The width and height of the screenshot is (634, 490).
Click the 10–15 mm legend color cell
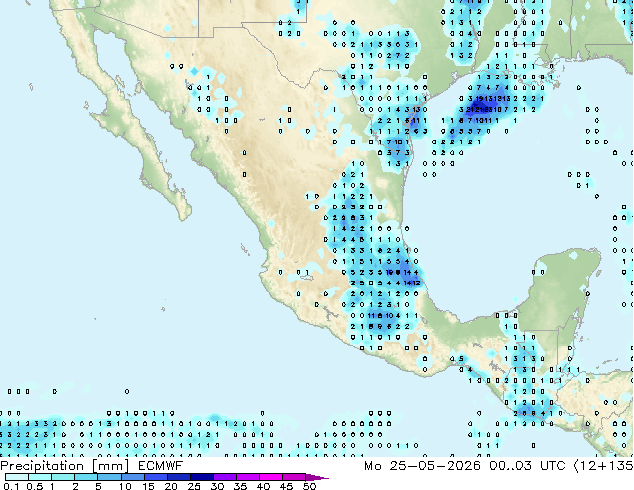pos(132,477)
